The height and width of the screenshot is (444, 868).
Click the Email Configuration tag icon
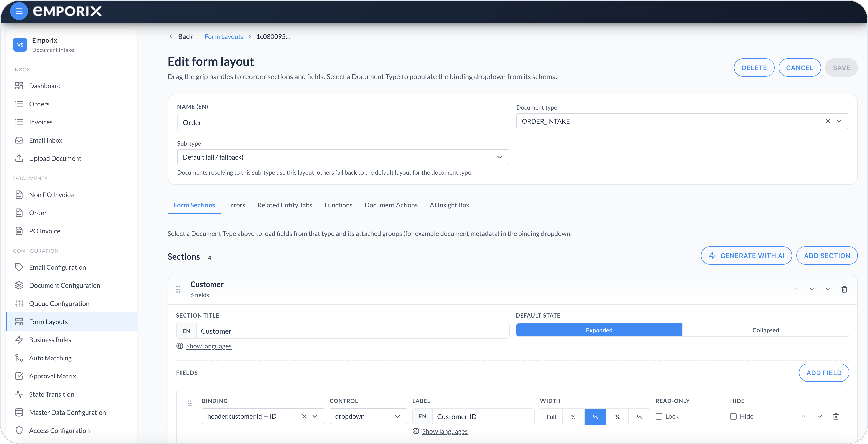coord(19,267)
